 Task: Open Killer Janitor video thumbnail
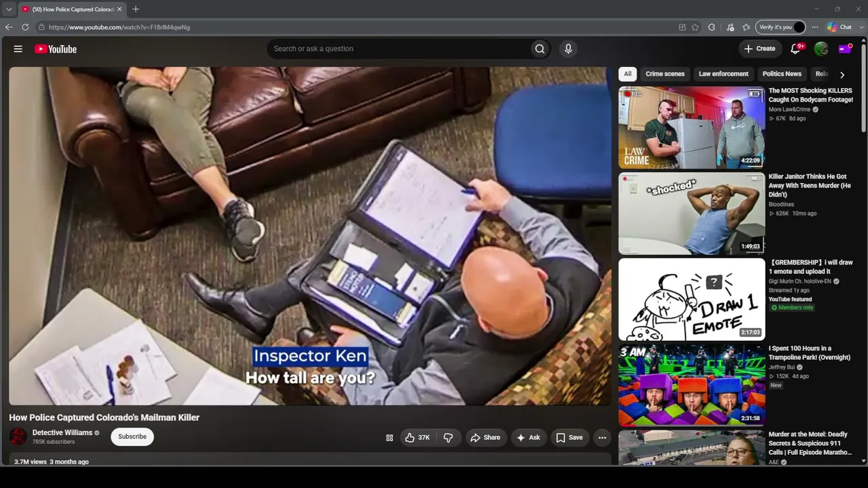coord(692,213)
